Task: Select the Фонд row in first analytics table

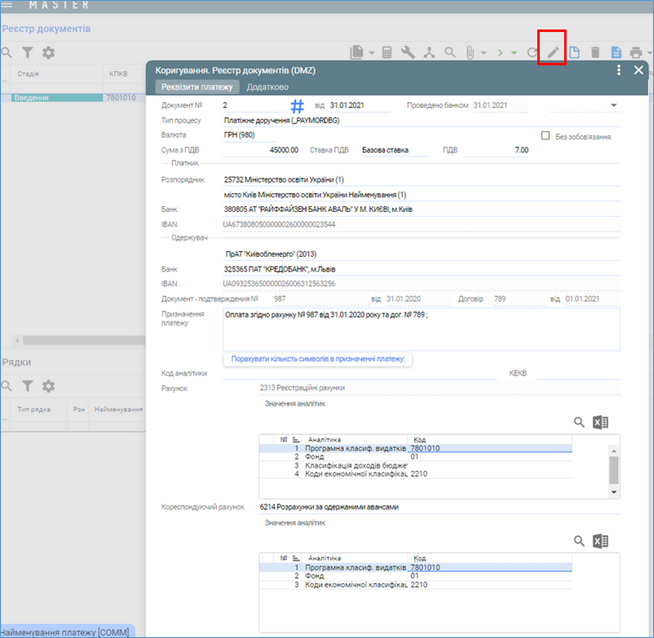Action: coord(330,457)
